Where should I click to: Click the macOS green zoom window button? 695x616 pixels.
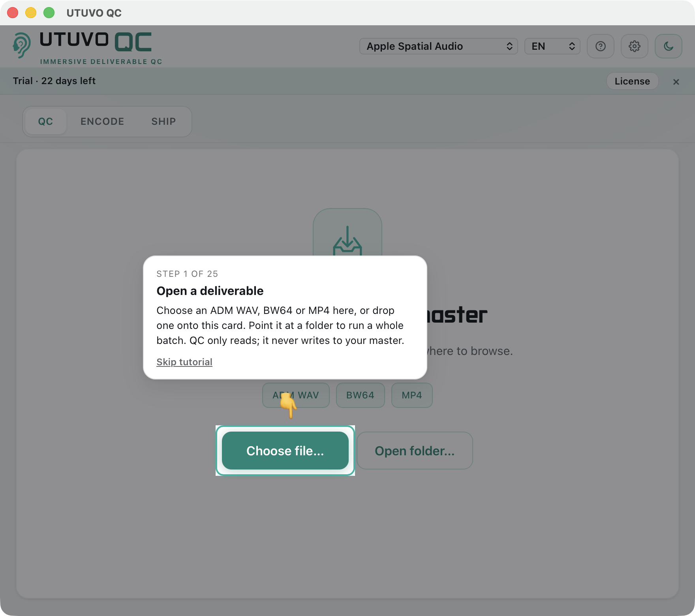point(49,13)
